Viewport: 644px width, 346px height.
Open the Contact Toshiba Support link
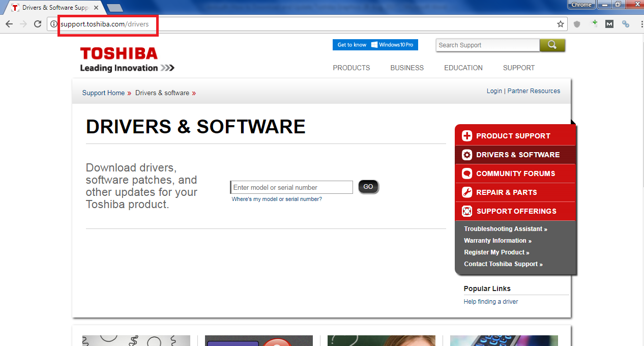coord(503,264)
